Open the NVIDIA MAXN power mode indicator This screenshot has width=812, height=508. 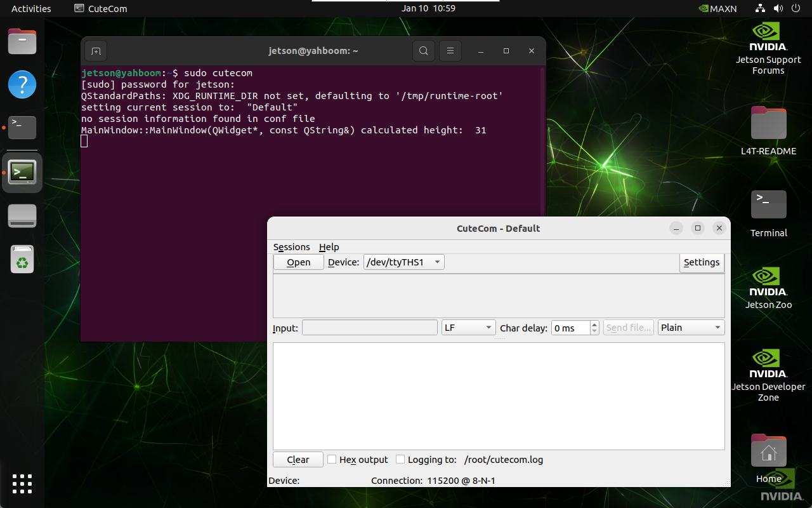(x=717, y=9)
